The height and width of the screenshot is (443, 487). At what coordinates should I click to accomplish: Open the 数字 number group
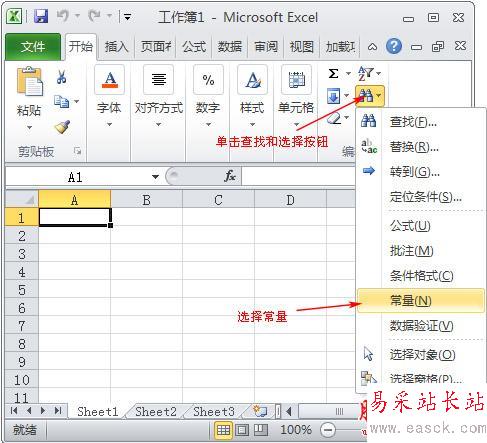tap(208, 97)
